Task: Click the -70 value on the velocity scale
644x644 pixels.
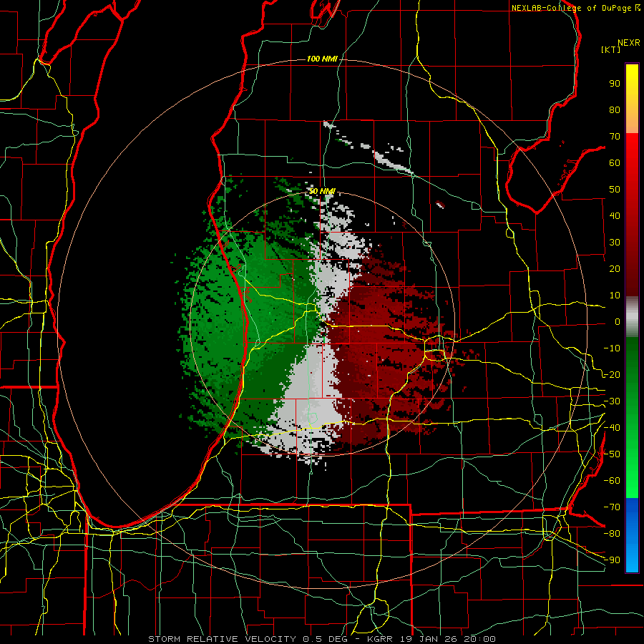Action: [612, 507]
